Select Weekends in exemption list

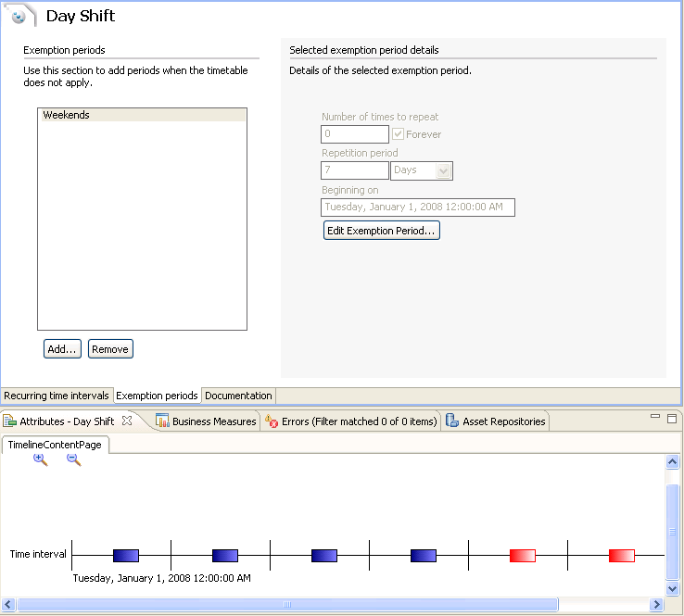coord(142,115)
